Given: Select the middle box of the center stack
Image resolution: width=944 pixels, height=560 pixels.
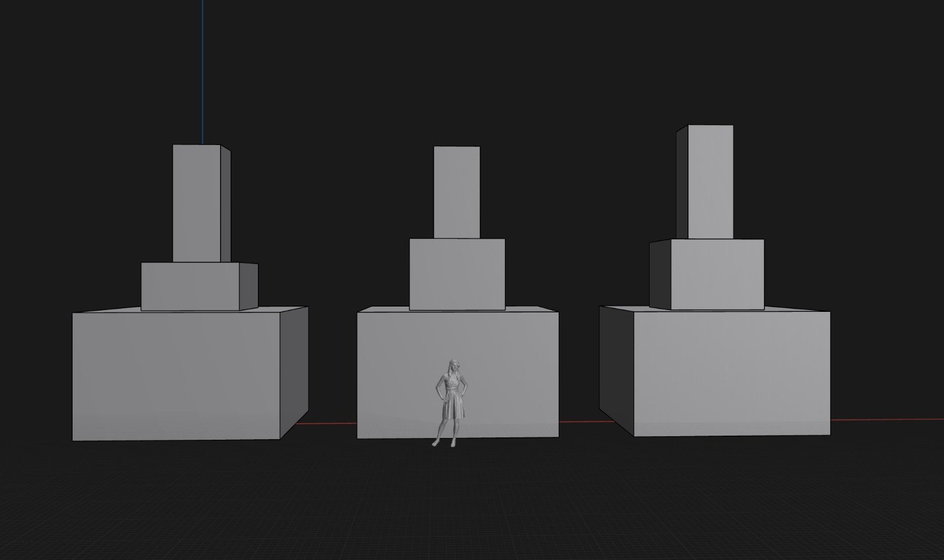Looking at the screenshot, I should 457,274.
